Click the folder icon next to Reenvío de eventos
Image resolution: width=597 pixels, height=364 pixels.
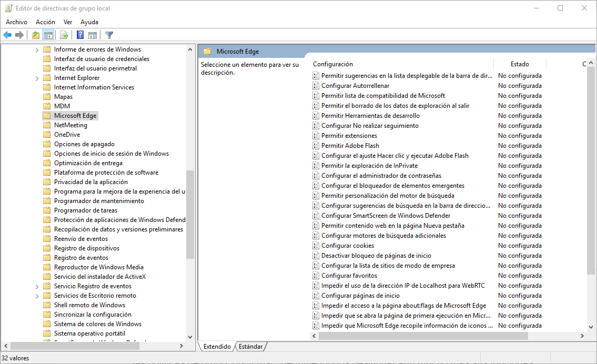(47, 239)
